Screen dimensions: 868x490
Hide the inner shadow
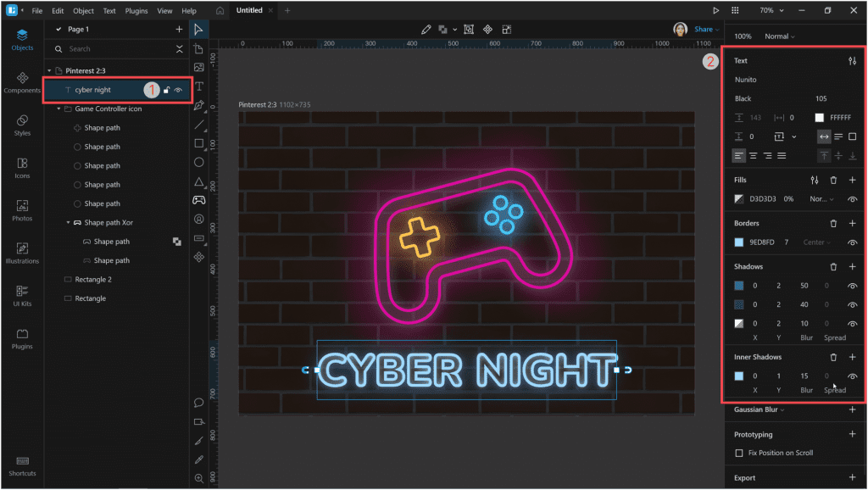[x=852, y=376]
